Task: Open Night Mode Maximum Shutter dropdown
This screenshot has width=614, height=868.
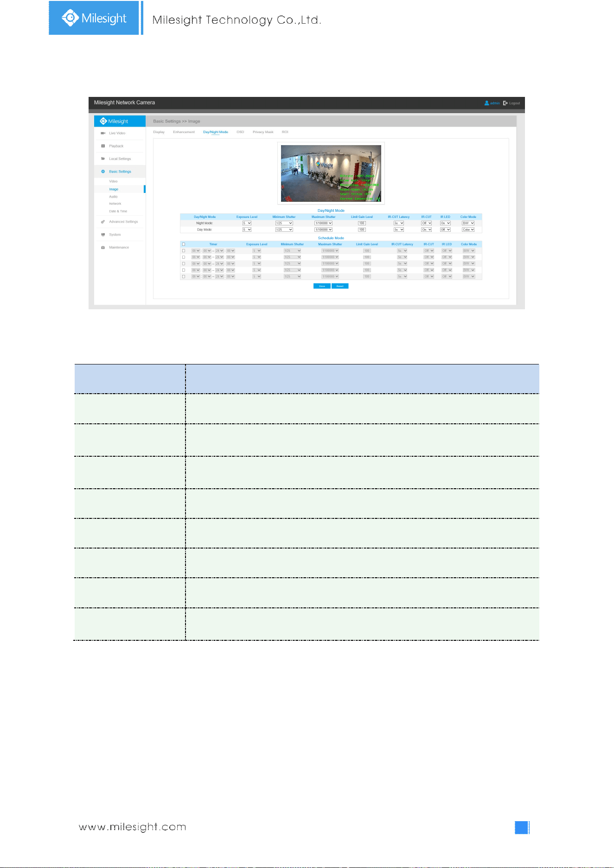Action: click(324, 223)
